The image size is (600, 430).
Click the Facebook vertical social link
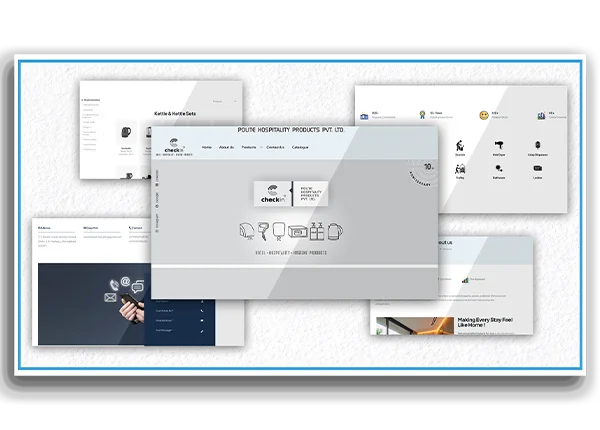(157, 175)
